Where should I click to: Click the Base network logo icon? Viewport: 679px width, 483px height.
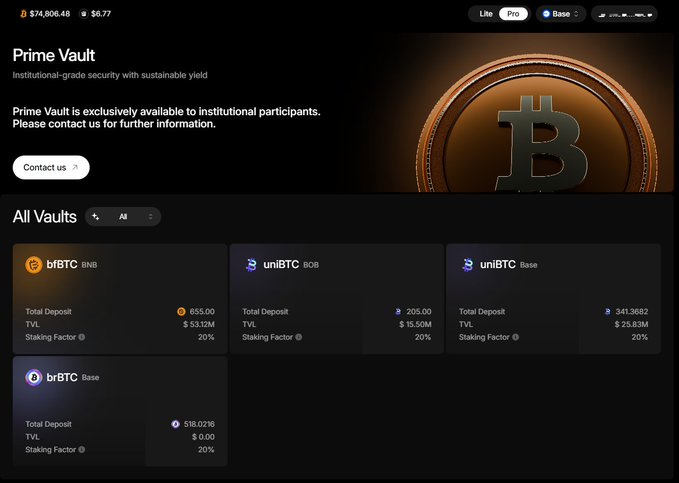coord(546,14)
